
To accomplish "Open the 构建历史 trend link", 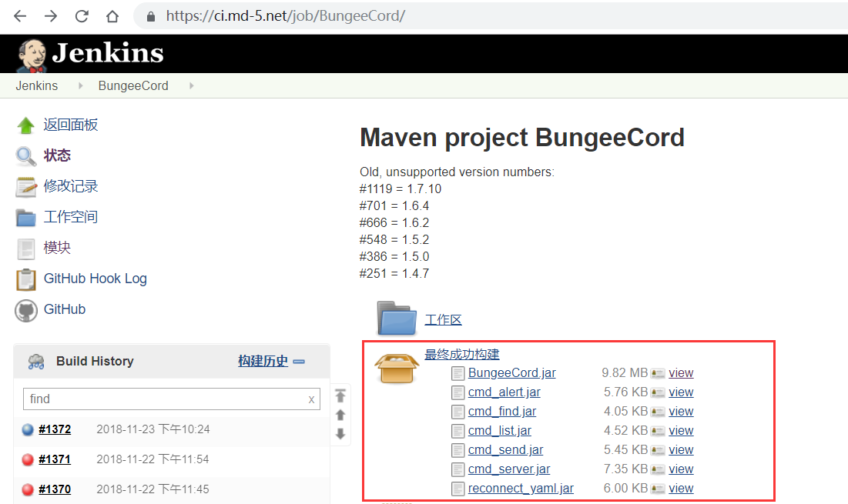I will 263,362.
